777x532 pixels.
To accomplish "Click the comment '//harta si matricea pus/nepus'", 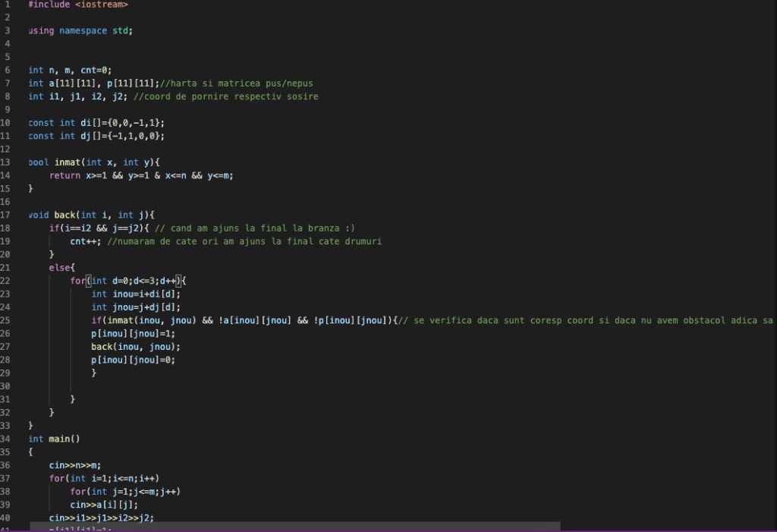I will (237, 83).
